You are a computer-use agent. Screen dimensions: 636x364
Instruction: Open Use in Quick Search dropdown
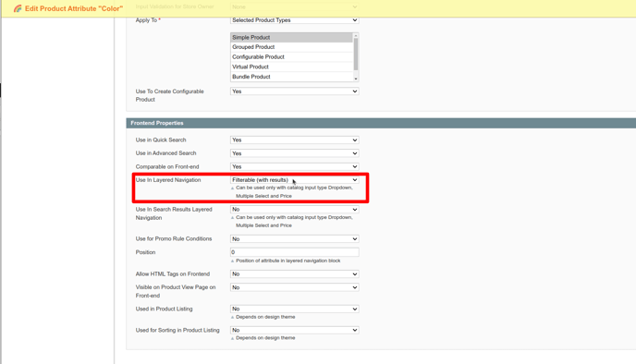pos(295,140)
